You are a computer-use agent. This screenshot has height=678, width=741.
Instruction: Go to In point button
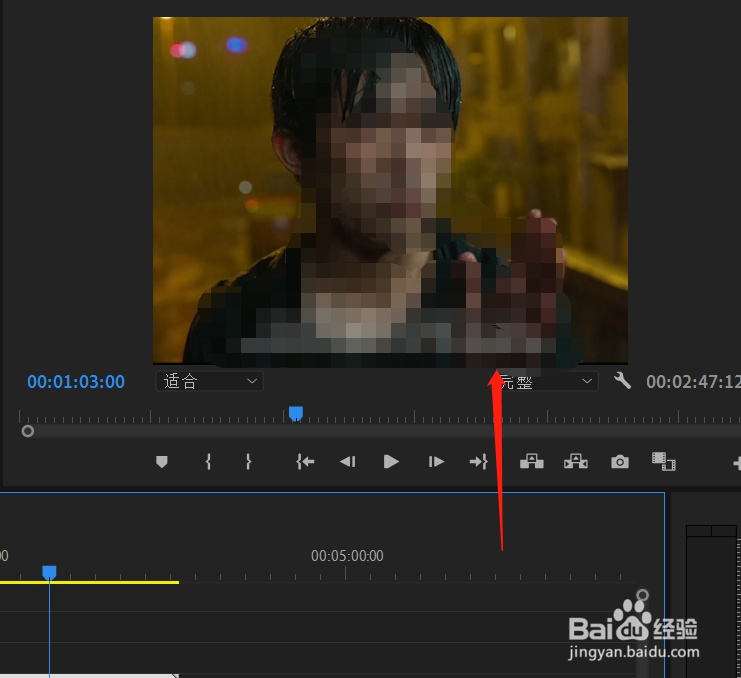(305, 462)
